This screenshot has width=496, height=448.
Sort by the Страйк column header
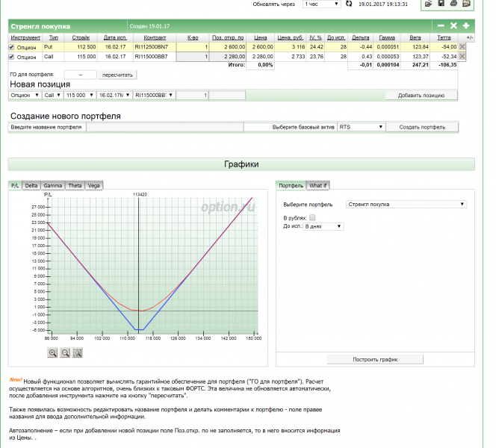81,37
